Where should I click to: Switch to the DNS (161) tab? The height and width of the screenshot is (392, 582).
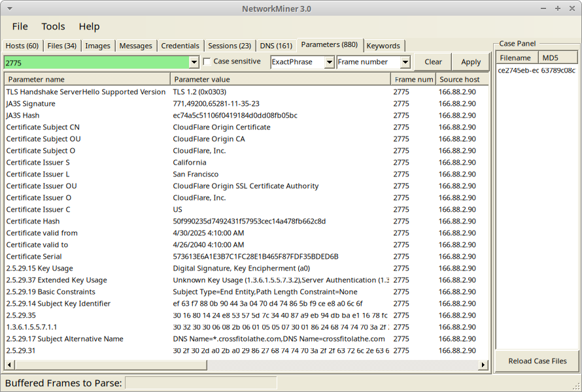pos(276,46)
